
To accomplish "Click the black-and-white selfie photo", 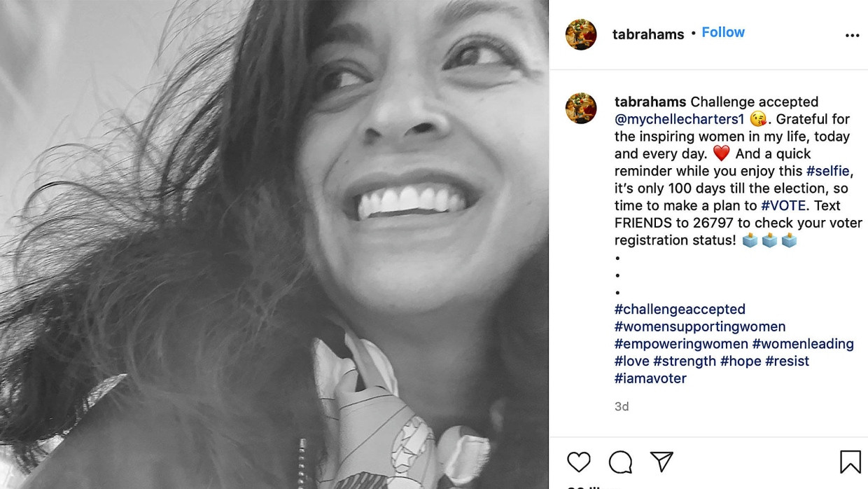I will (274, 245).
